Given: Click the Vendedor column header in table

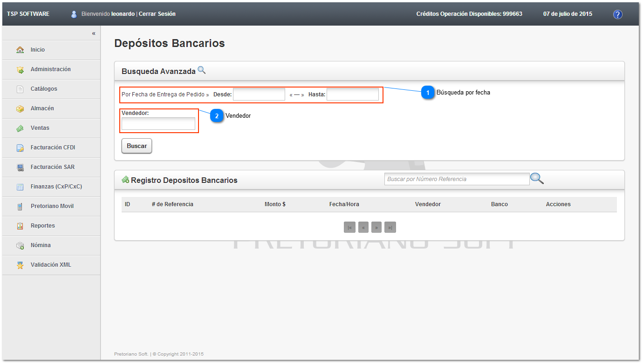Looking at the screenshot, I should [x=428, y=204].
